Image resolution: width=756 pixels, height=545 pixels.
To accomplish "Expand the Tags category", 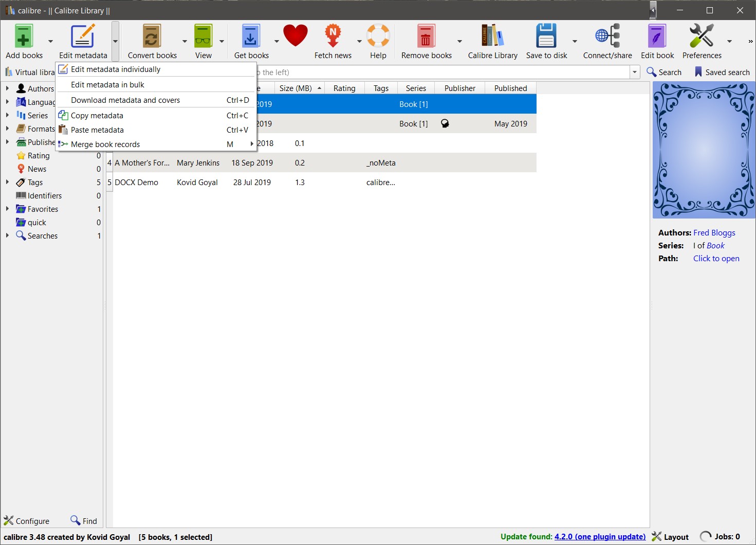I will tap(7, 182).
